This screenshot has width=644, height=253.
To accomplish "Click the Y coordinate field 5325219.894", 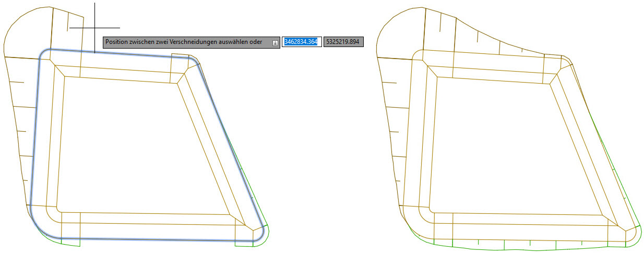I will (343, 42).
